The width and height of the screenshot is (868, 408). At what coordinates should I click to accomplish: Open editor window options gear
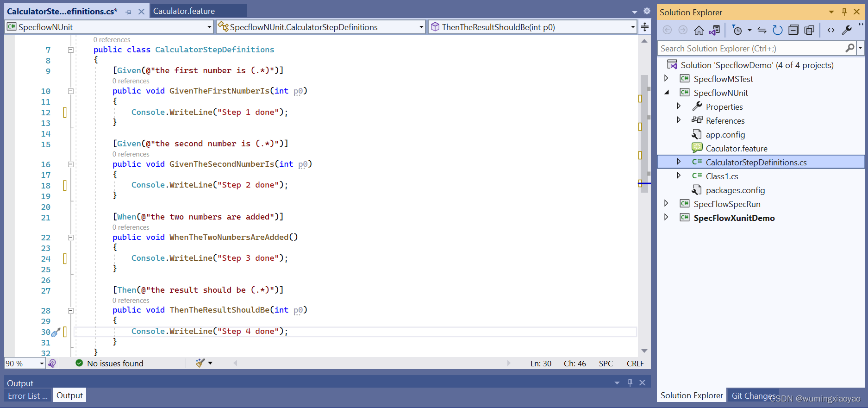[647, 11]
